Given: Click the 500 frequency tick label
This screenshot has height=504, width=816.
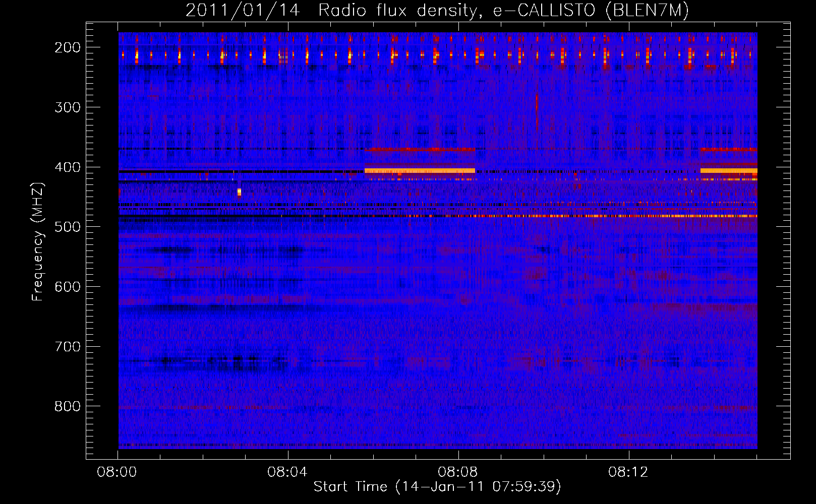Looking at the screenshot, I should (67, 227).
